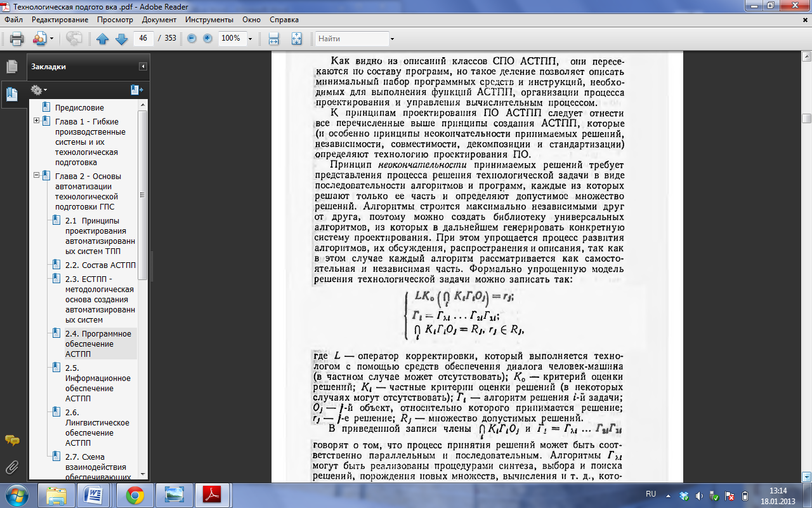
Task: Open bookmark 2.1 Принципы проектирования
Action: click(100, 236)
